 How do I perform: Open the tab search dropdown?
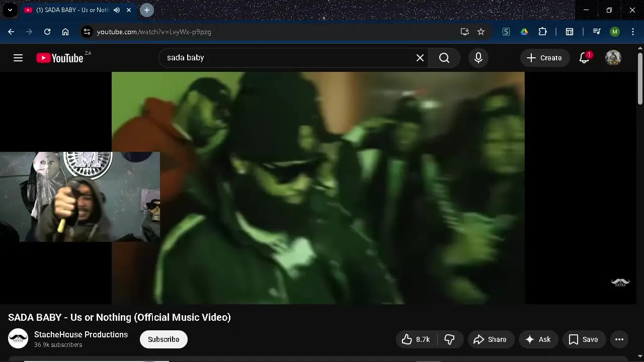pos(10,10)
